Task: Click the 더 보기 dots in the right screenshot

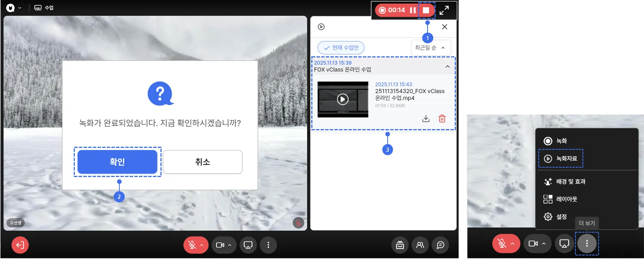Action: tap(587, 243)
